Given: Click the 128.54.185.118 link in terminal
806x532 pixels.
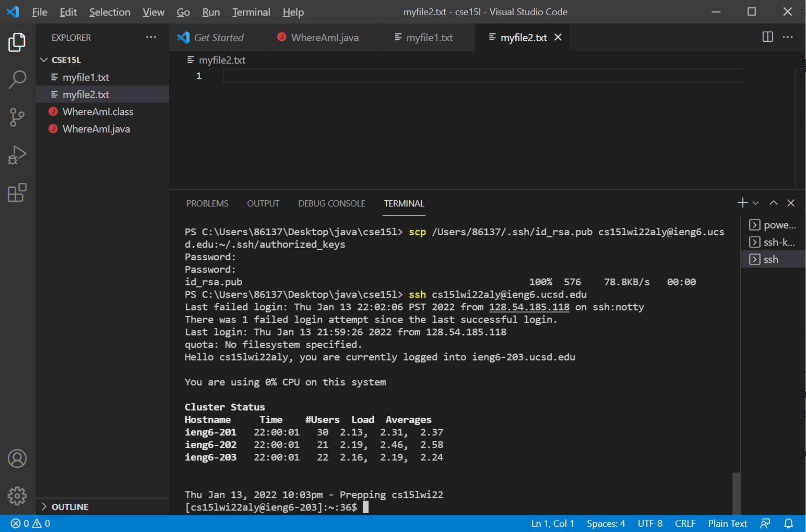Looking at the screenshot, I should pos(529,307).
